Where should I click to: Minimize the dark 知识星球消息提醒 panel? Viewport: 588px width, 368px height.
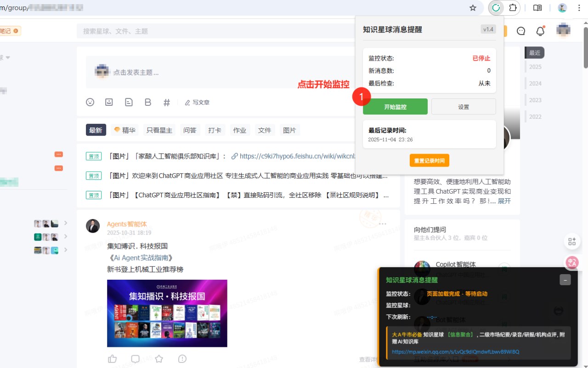(x=565, y=280)
